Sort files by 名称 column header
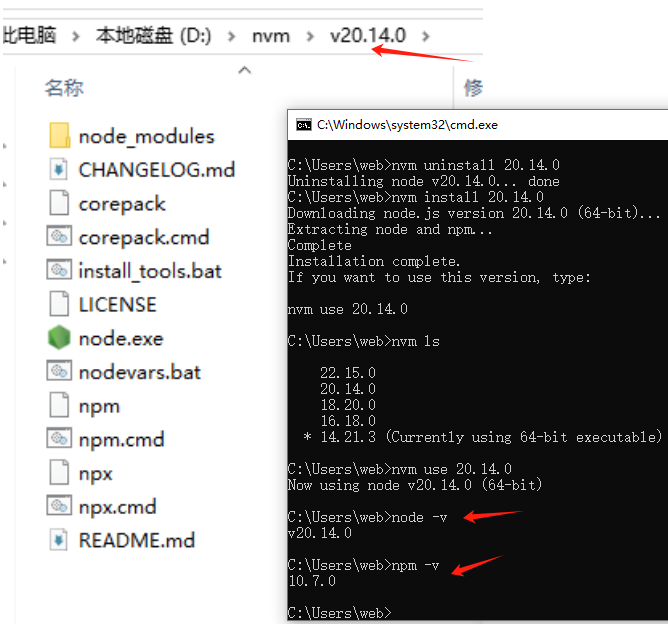 tap(64, 88)
